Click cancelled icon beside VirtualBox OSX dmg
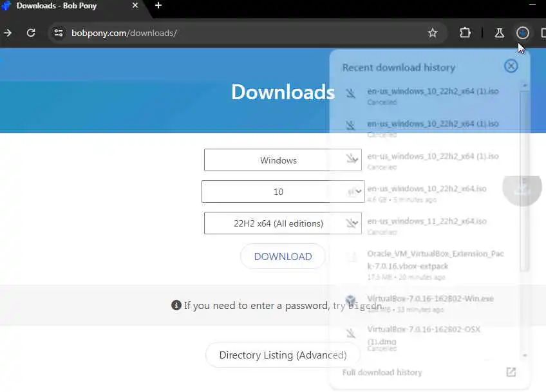546x392 pixels. coord(351,333)
